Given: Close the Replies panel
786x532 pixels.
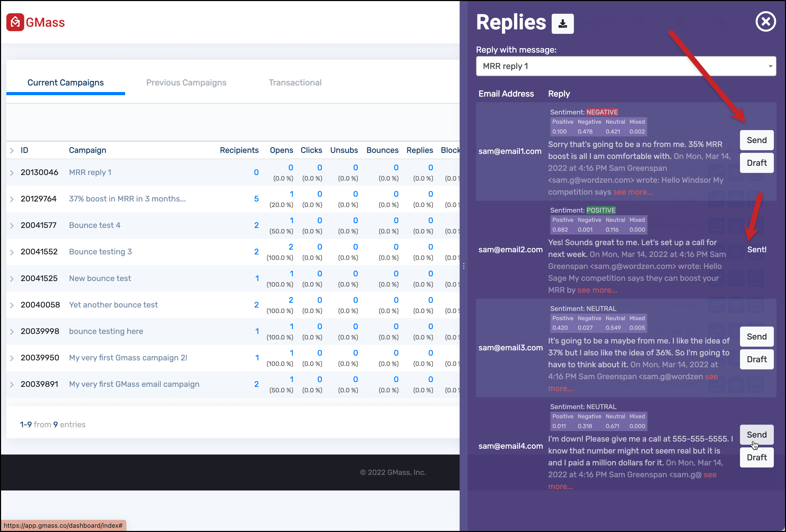Looking at the screenshot, I should (x=766, y=22).
